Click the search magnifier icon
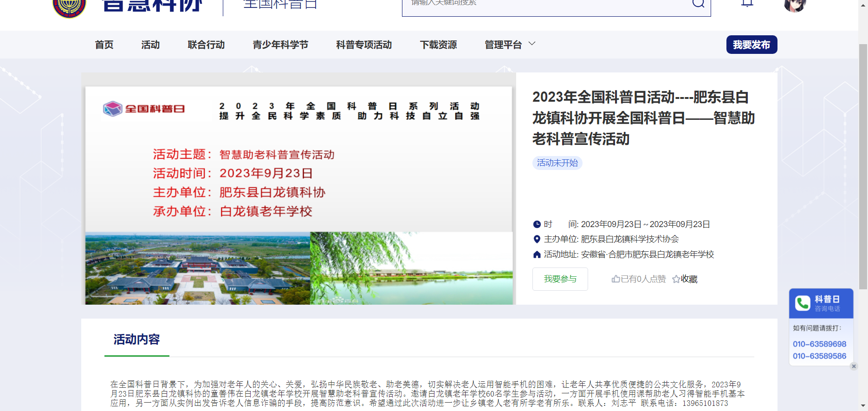 pyautogui.click(x=698, y=4)
